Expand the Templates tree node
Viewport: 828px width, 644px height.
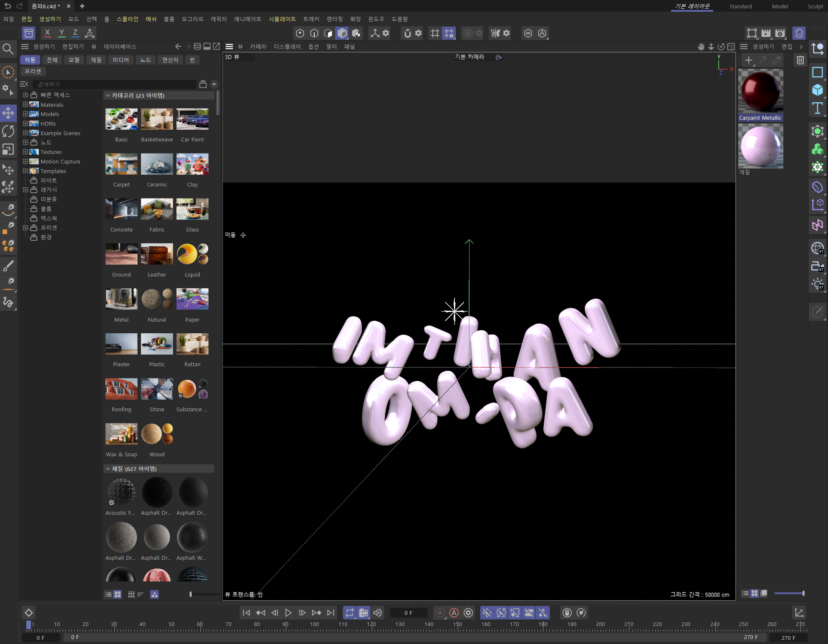pos(25,171)
